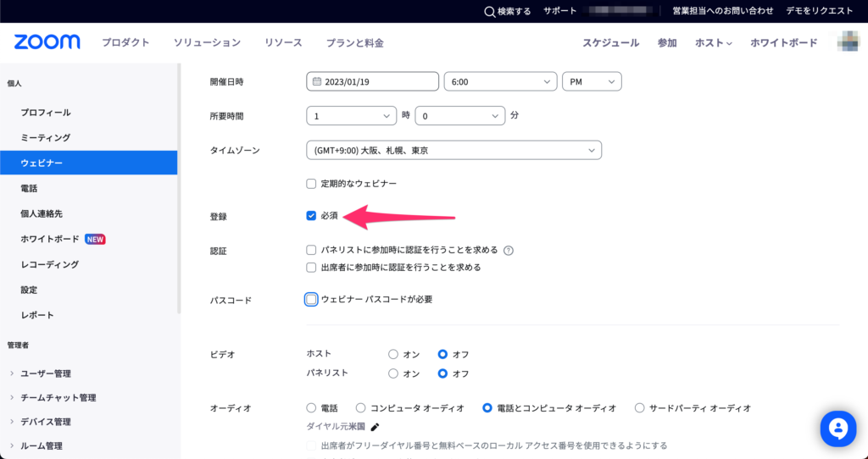Select ウェビナー in sidebar
The width and height of the screenshot is (868, 459).
tap(88, 163)
